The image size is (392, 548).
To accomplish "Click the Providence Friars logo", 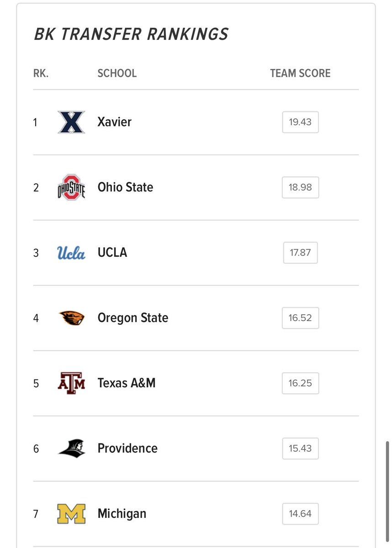I will tap(72, 448).
